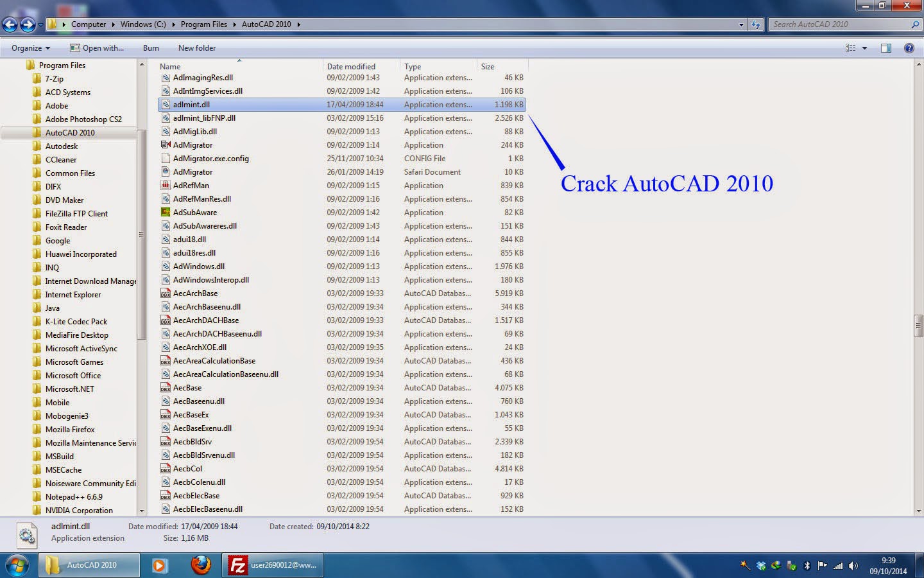The height and width of the screenshot is (578, 924).
Task: Click the refresh button beside address bar
Action: (x=756, y=24)
